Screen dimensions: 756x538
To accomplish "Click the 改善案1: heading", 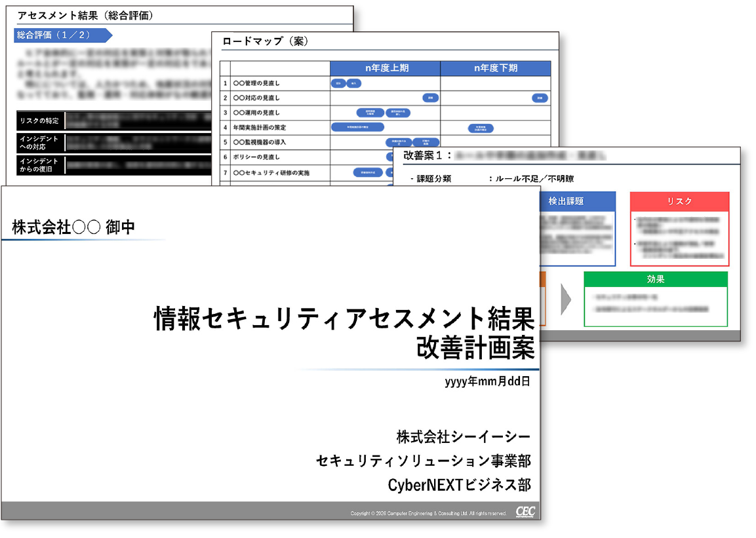I will pos(428,155).
